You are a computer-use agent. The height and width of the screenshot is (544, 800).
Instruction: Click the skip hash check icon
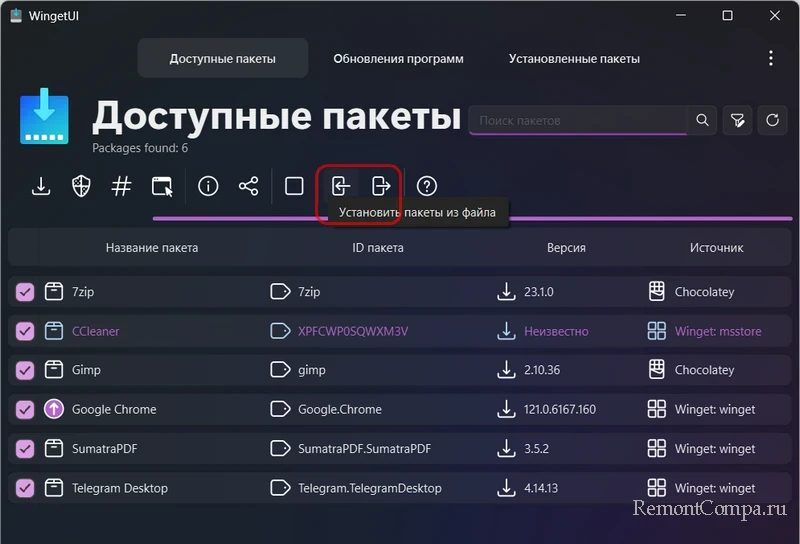(x=121, y=186)
